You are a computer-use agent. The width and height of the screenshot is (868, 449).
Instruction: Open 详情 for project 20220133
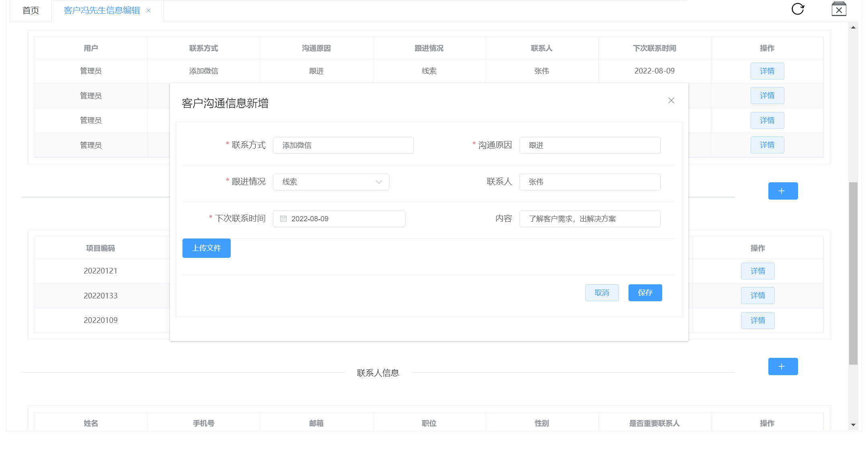757,296
